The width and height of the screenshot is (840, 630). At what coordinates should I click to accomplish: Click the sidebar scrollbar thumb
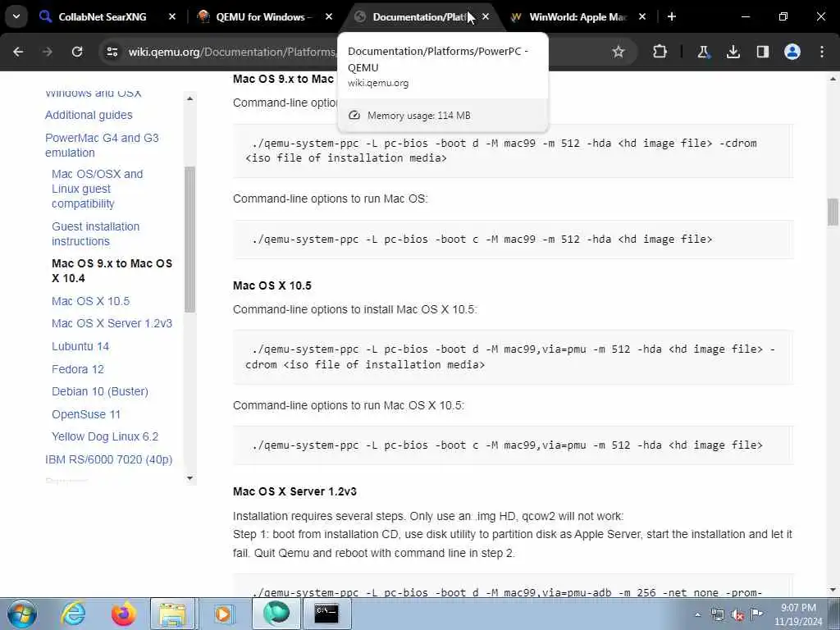click(189, 239)
